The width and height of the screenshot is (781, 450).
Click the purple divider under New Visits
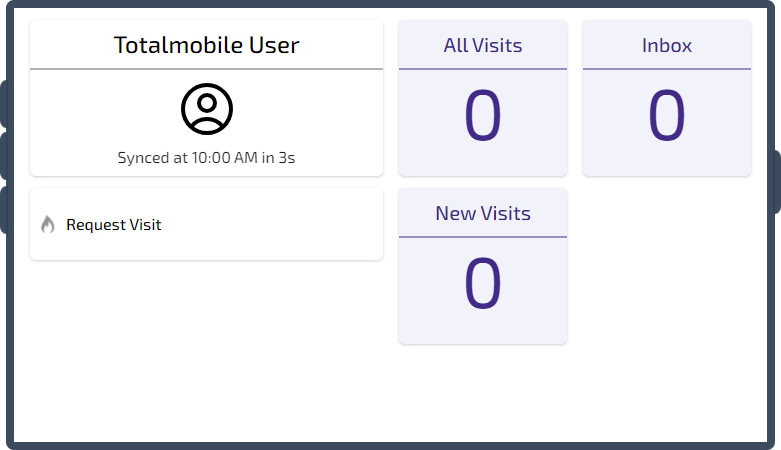click(483, 237)
